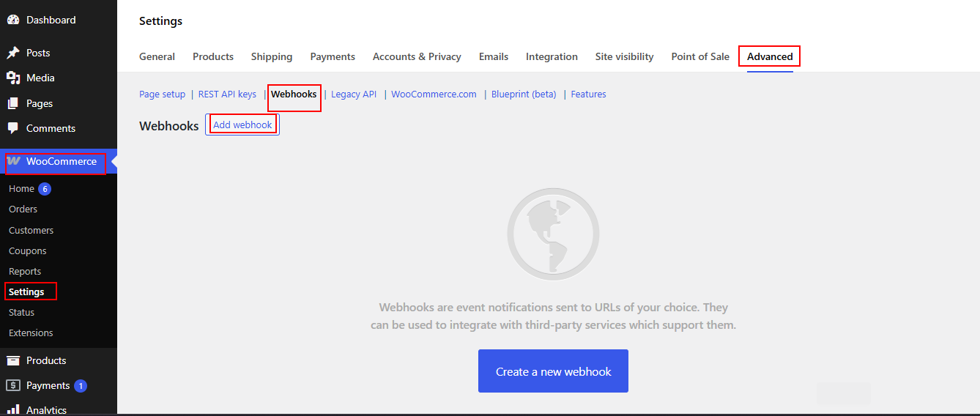Select Settings in WooCommerce submenu
Image resolution: width=980 pixels, height=416 pixels.
pos(26,291)
